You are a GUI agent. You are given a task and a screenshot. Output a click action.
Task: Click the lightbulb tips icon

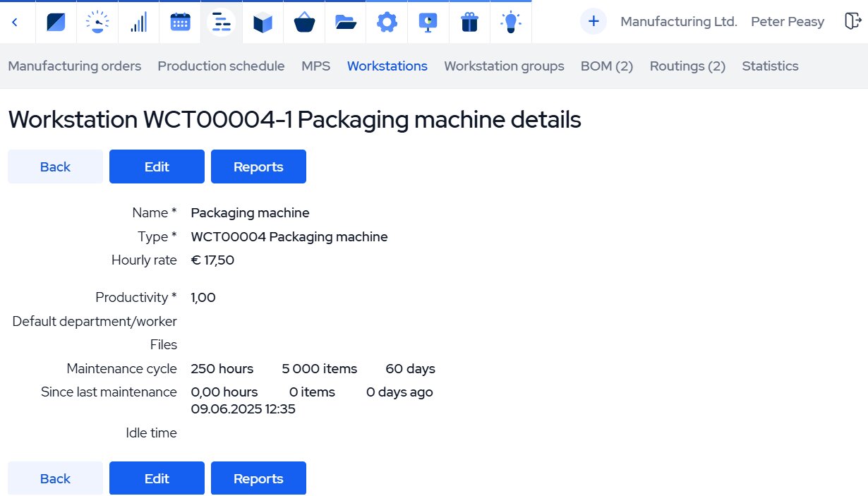click(510, 23)
